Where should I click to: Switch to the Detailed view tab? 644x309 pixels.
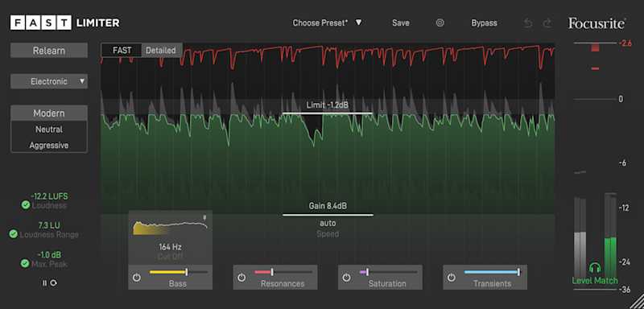click(161, 51)
